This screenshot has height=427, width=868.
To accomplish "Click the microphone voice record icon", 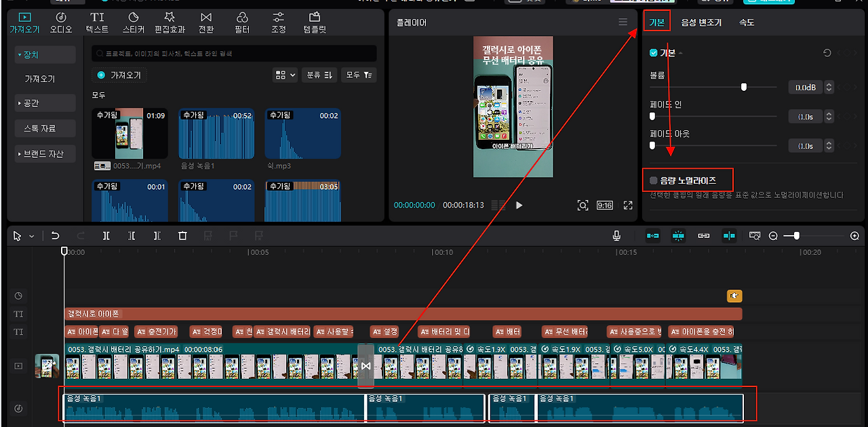I will pos(616,236).
